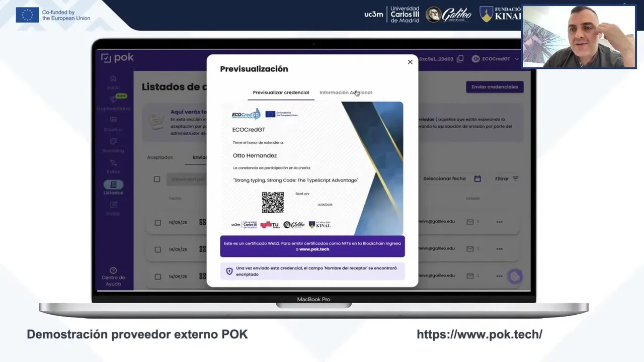Click the pok logo in the header
This screenshot has width=644, height=362.
pos(117,58)
